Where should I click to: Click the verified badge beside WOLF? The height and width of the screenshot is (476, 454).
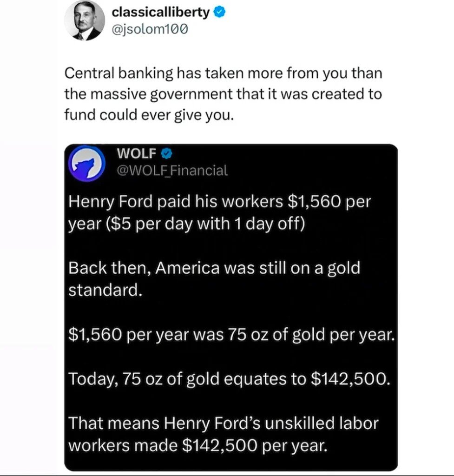coord(164,153)
